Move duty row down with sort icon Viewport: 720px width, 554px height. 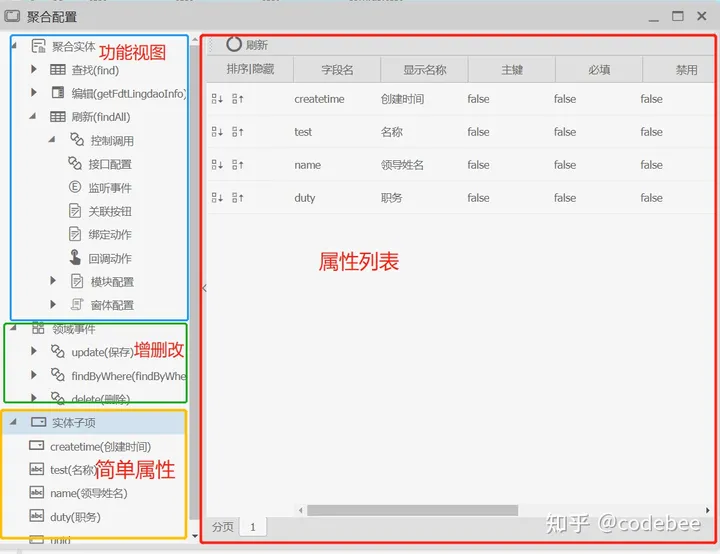pyautogui.click(x=217, y=198)
